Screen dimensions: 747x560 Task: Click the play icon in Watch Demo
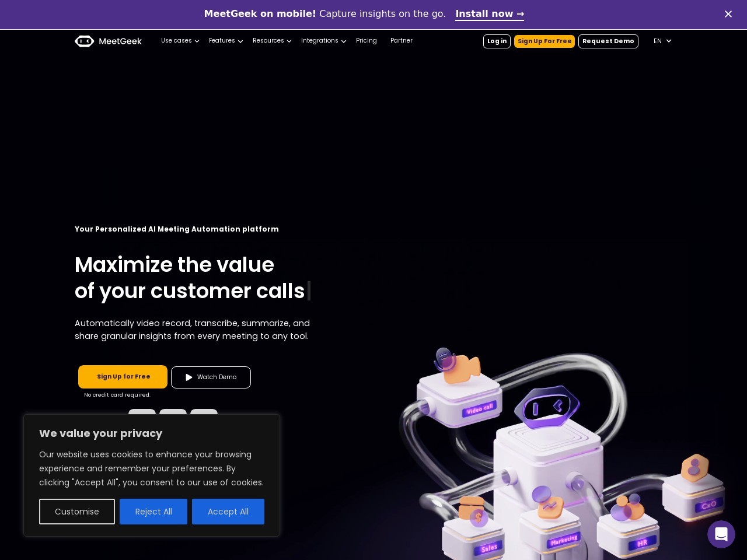tap(189, 377)
